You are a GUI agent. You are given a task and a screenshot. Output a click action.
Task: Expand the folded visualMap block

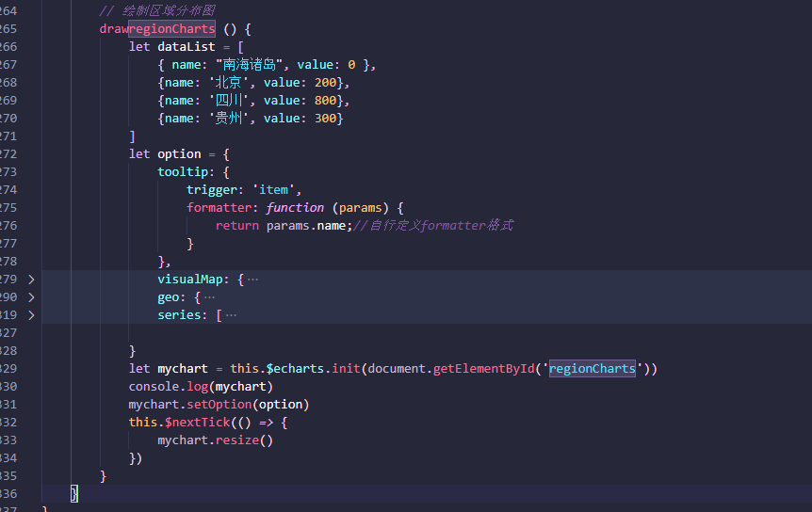31,280
